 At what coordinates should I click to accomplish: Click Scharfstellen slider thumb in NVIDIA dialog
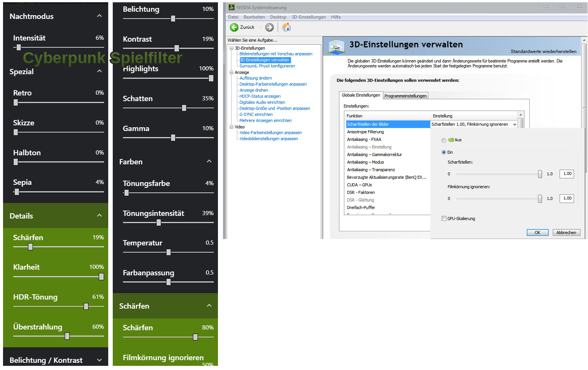point(540,174)
